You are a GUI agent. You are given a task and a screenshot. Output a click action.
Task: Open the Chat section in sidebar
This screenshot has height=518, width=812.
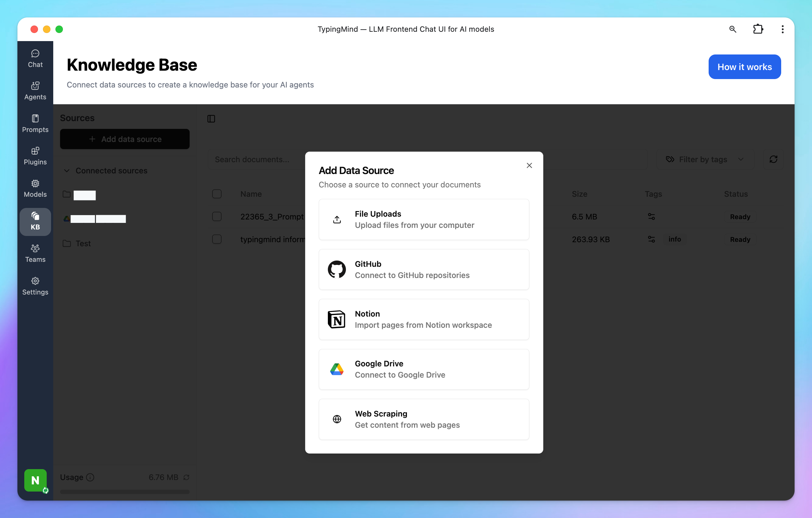coord(35,59)
